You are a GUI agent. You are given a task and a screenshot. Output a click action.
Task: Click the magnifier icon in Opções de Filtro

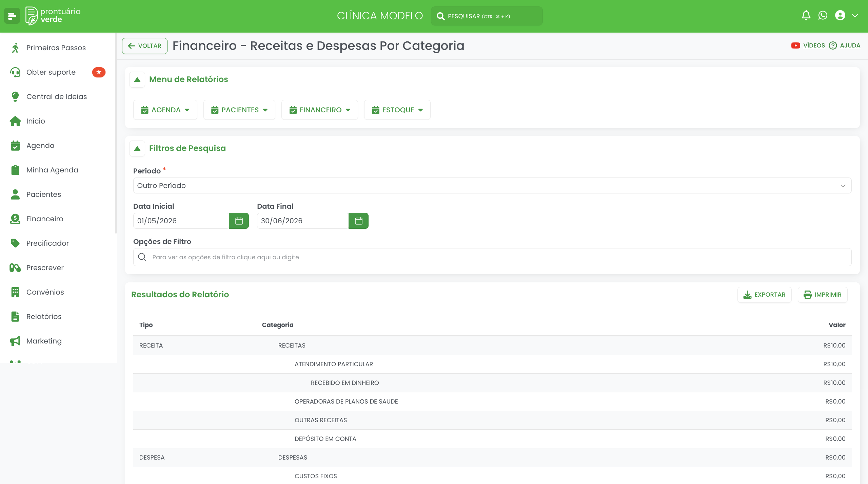tap(142, 257)
